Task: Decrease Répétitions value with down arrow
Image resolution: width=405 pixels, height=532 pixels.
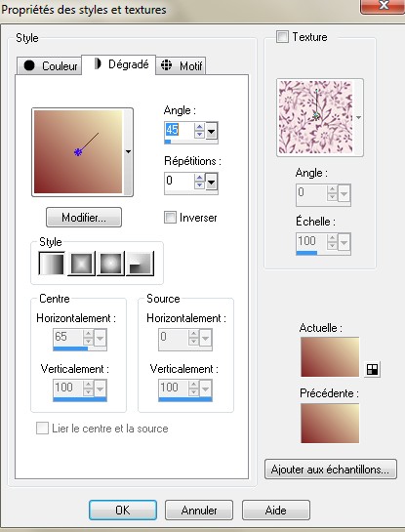Action: click(x=199, y=185)
